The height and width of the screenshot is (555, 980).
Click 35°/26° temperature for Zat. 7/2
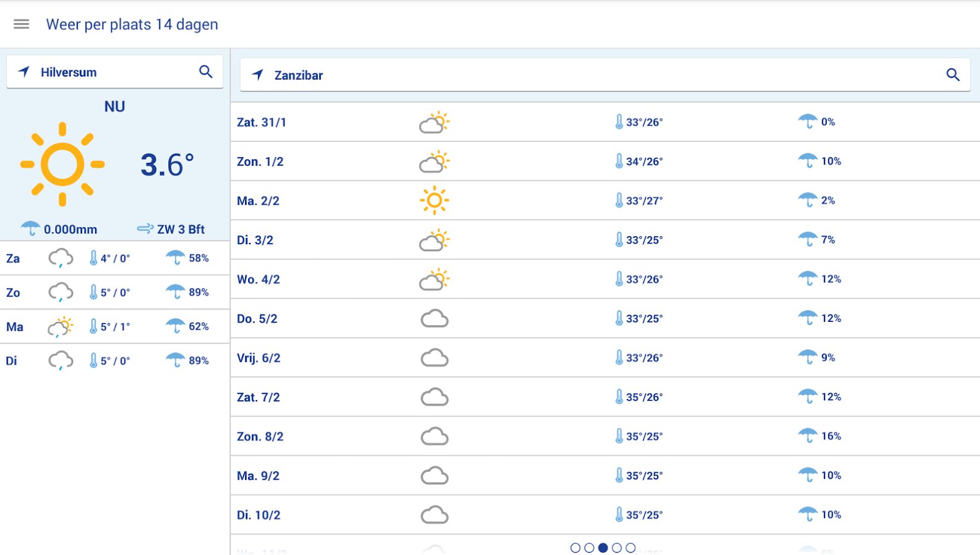coord(644,397)
